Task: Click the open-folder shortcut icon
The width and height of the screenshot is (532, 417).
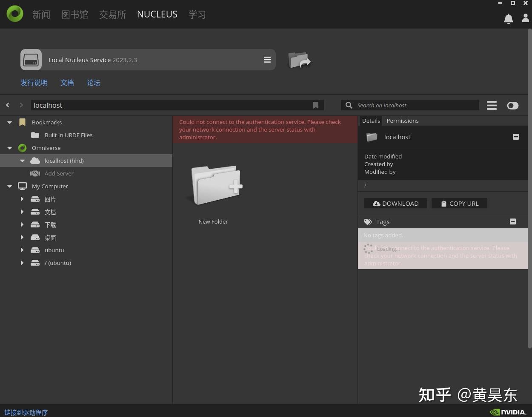Action: click(300, 60)
